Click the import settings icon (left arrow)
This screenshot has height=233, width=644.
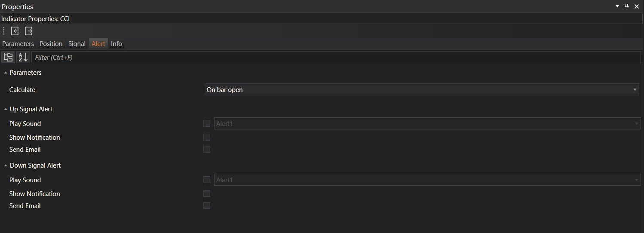pos(15,31)
